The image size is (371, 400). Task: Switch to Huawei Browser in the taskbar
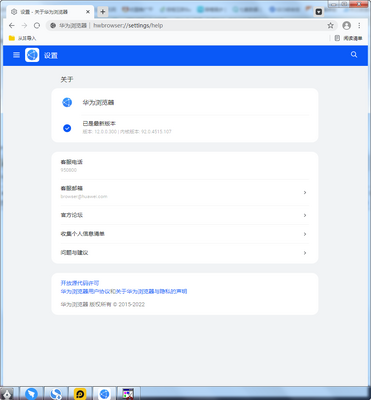click(x=104, y=394)
